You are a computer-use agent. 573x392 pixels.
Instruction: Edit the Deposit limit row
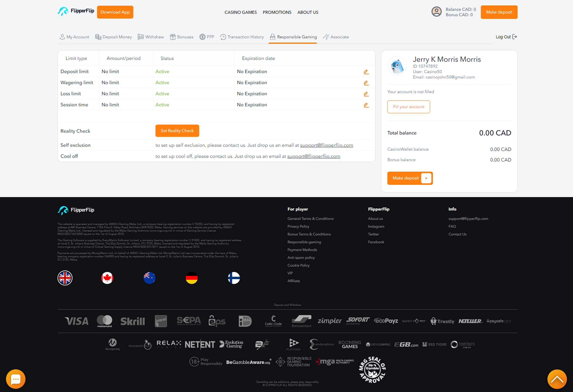pyautogui.click(x=366, y=72)
